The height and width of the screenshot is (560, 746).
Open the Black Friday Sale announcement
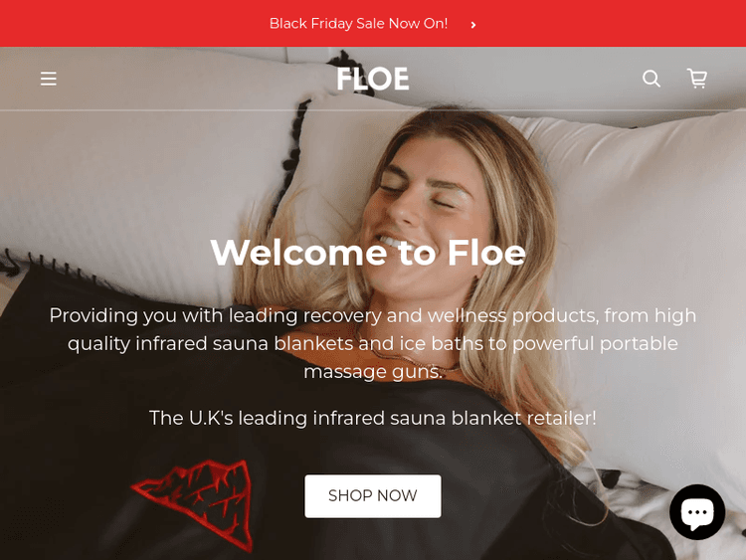click(358, 23)
